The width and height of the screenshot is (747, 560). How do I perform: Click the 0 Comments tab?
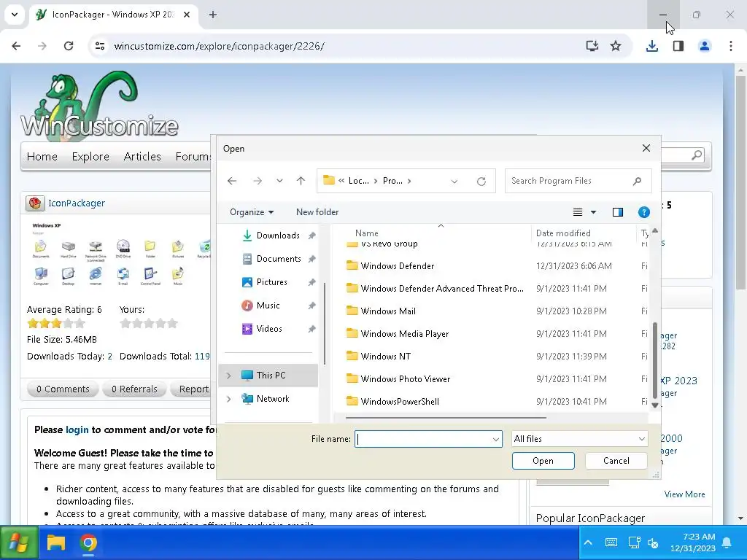tap(63, 389)
